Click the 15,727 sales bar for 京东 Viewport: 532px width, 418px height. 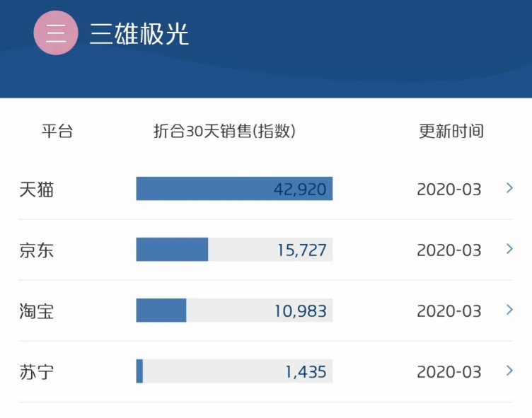pyautogui.click(x=234, y=250)
